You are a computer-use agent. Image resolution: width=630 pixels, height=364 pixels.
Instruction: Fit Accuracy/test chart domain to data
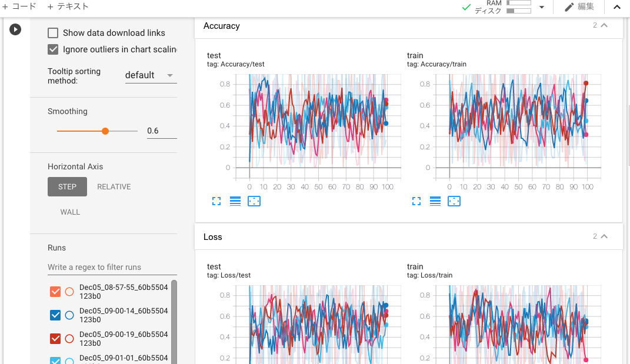254,201
